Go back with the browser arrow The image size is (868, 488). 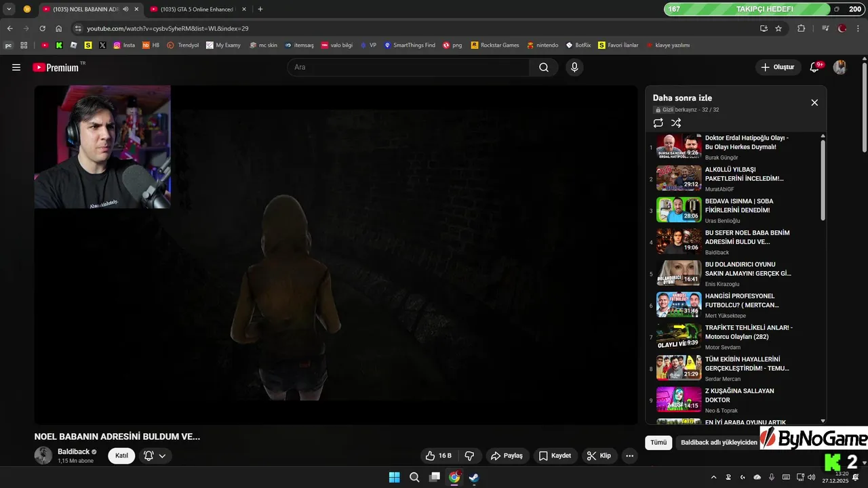[x=9, y=28]
